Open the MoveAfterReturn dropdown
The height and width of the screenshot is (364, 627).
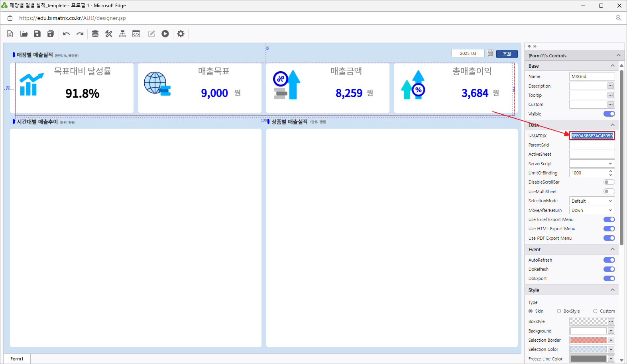pyautogui.click(x=592, y=210)
